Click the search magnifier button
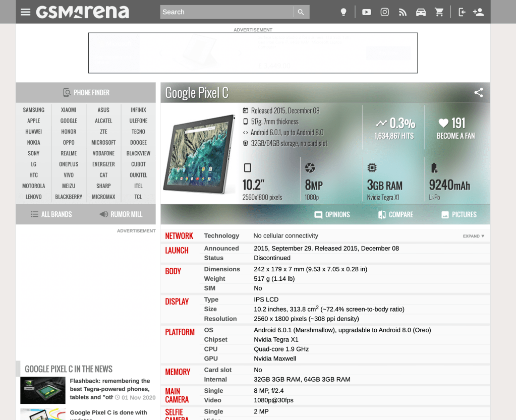This screenshot has height=420, width=516. 301,12
